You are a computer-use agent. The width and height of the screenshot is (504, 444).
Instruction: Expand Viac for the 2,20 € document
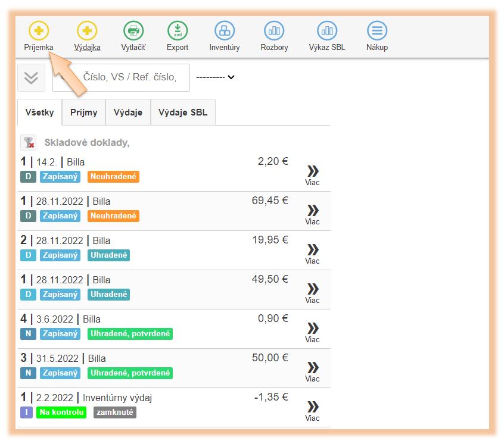coord(312,175)
